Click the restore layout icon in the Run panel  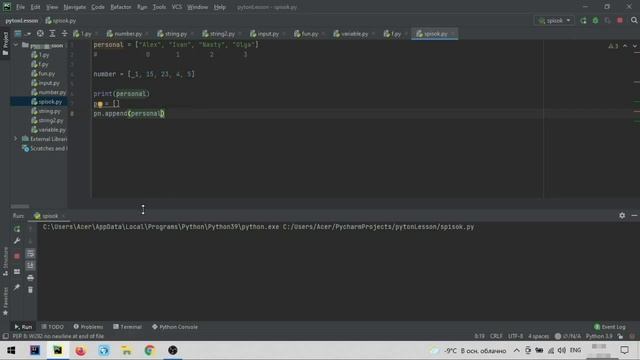(x=17, y=272)
